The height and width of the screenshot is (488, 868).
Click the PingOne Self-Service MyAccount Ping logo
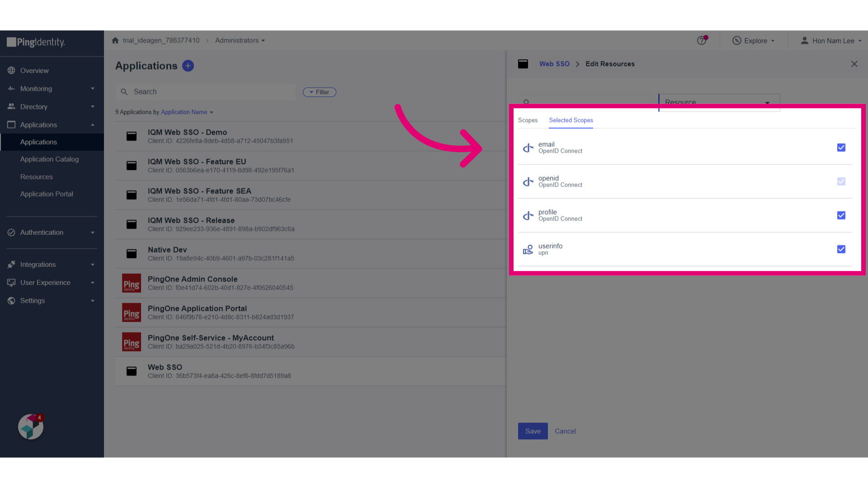tap(132, 342)
